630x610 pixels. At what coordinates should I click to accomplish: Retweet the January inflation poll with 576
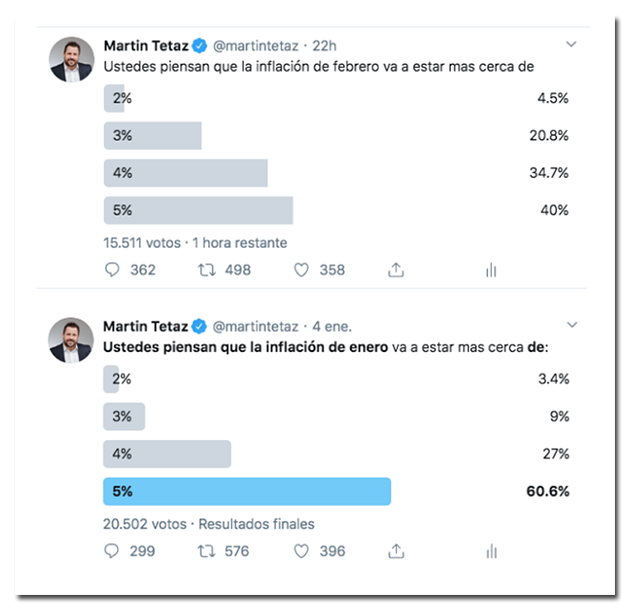(207, 551)
